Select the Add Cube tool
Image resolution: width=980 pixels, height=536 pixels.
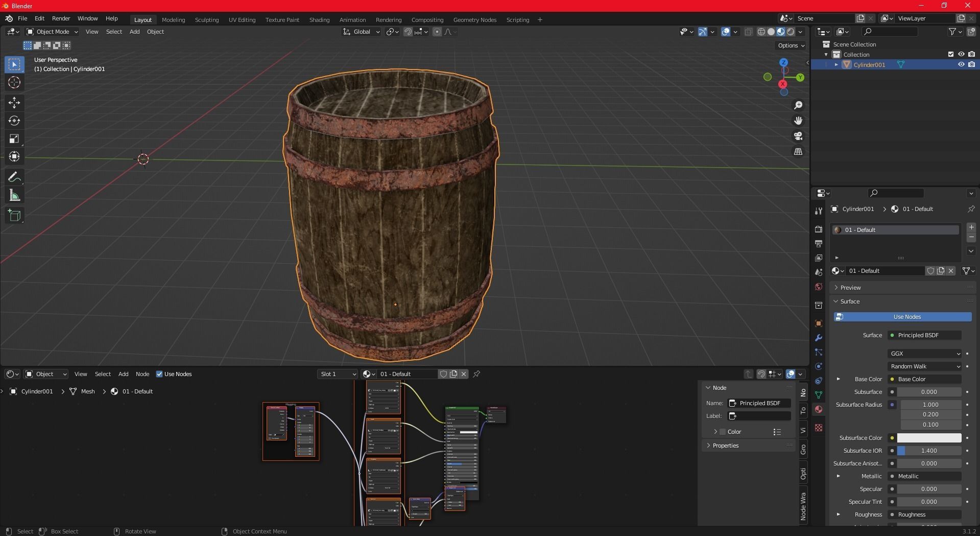click(x=14, y=216)
